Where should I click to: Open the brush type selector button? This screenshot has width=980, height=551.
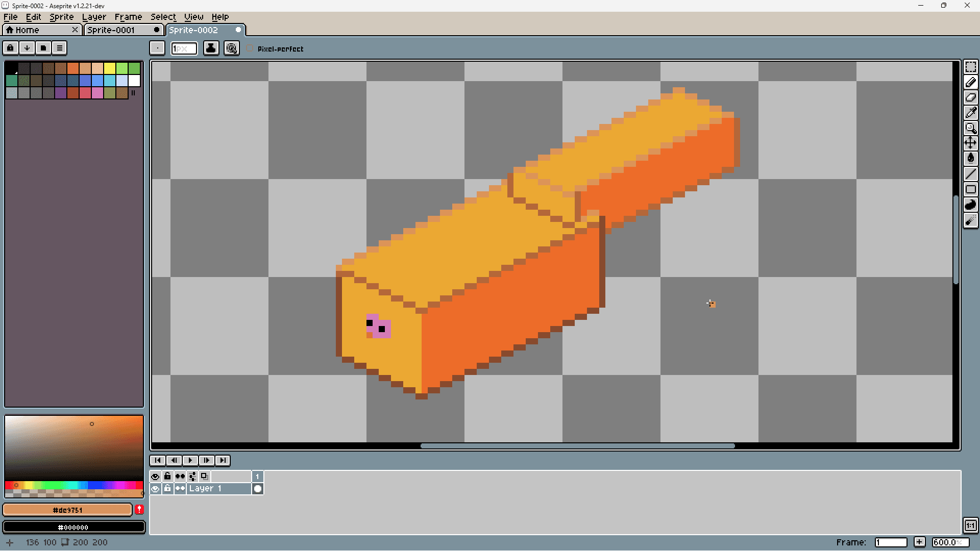click(157, 48)
